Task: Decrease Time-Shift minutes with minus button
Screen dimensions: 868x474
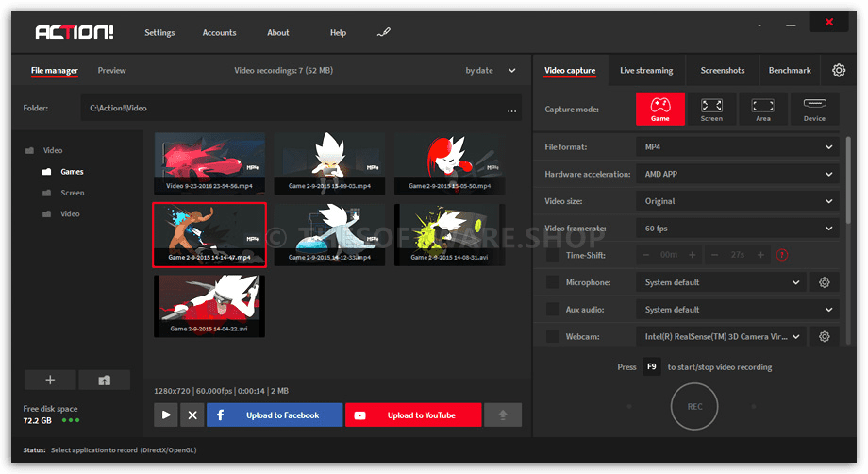Action: pos(645,255)
